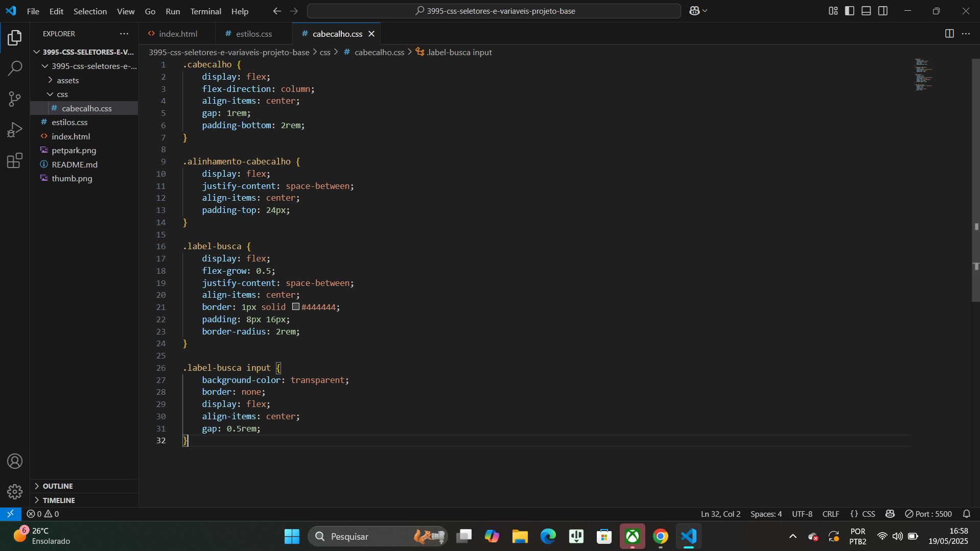The height and width of the screenshot is (551, 980).
Task: Change line ending via CRLF status
Action: (831, 514)
